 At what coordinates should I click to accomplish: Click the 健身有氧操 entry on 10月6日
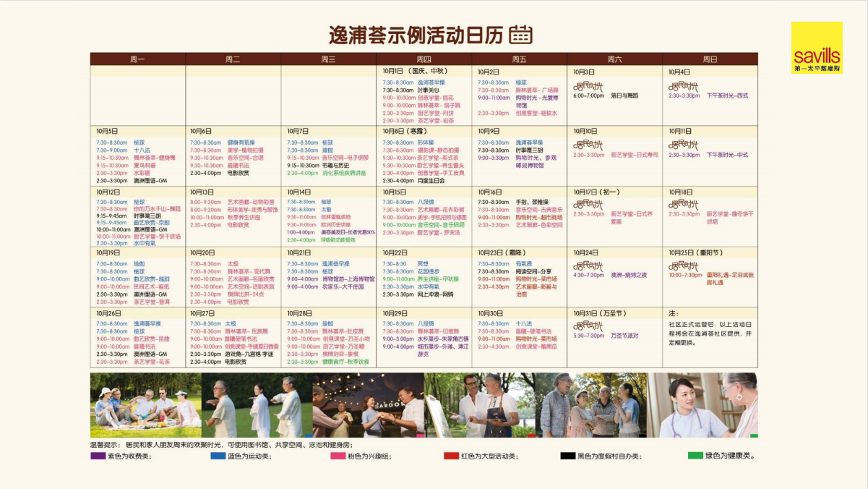click(241, 143)
